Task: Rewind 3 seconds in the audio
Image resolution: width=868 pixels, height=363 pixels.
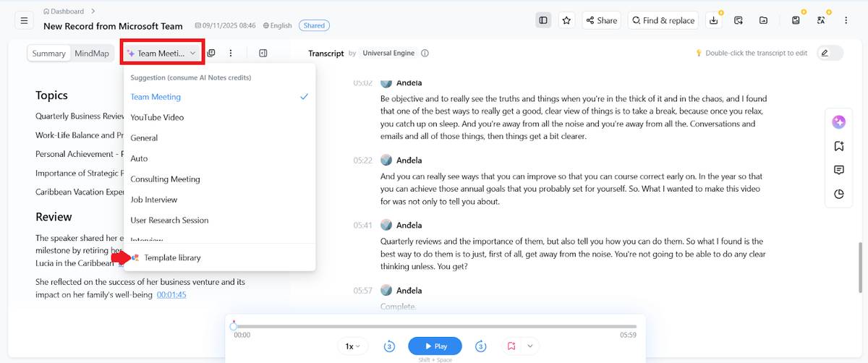Action: pos(388,346)
